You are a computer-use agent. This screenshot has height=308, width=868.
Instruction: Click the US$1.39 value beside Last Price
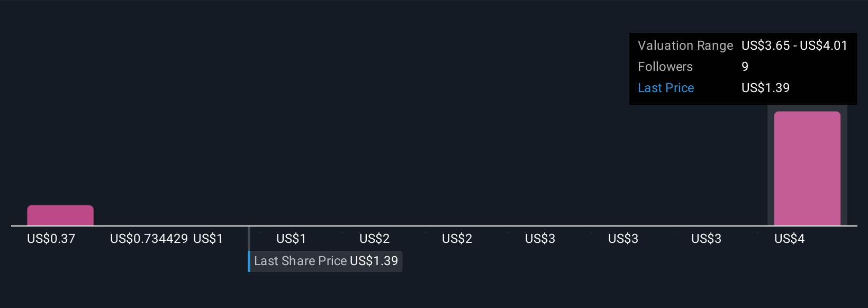(x=766, y=88)
